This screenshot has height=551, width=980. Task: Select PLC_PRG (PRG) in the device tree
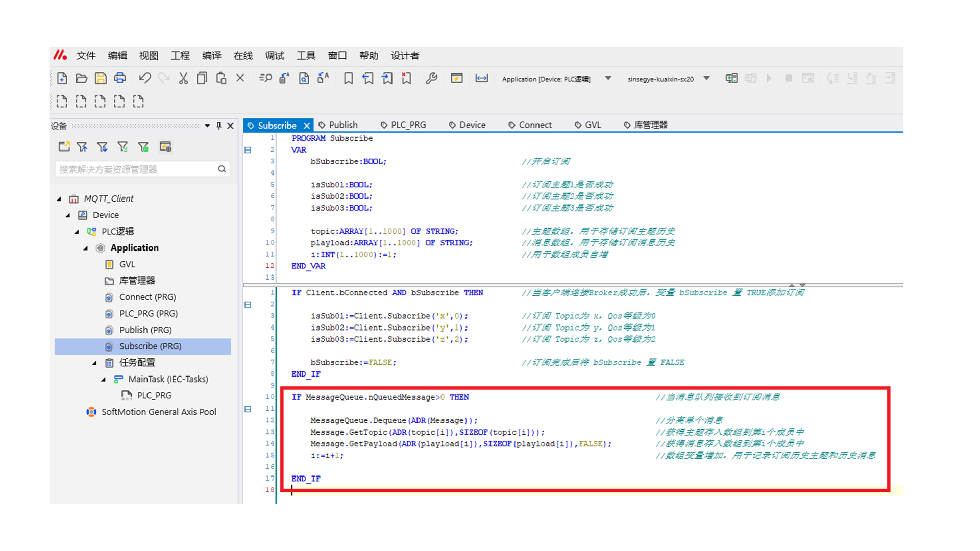pos(149,313)
